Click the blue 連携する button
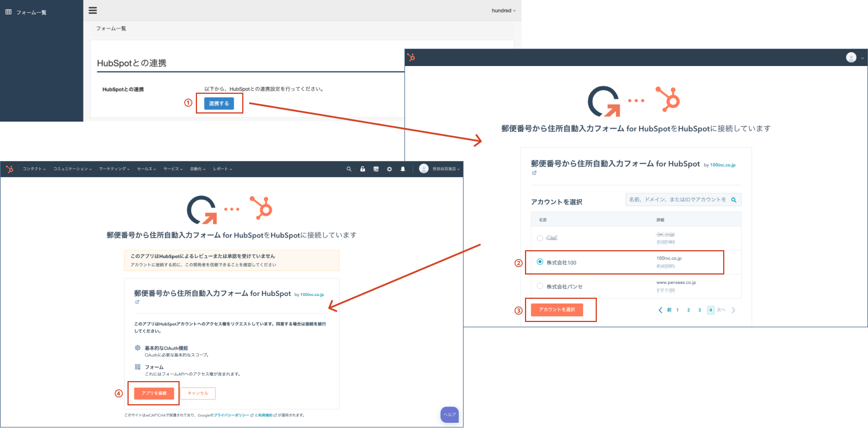 coord(218,104)
